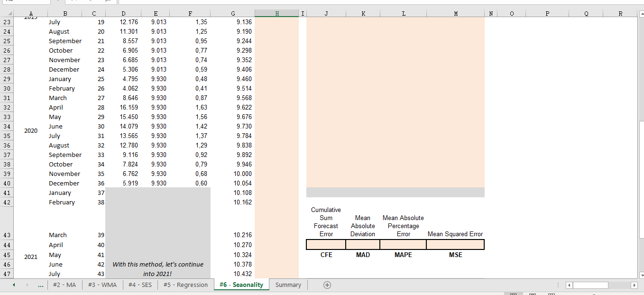Click the CFE label
The width and height of the screenshot is (644, 295).
(326, 255)
